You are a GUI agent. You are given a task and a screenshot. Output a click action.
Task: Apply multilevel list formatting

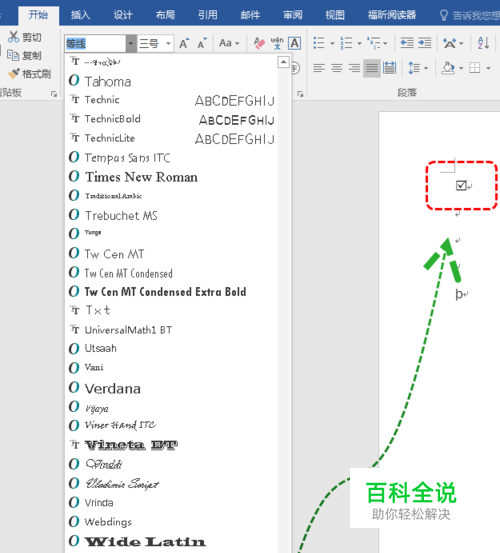373,43
